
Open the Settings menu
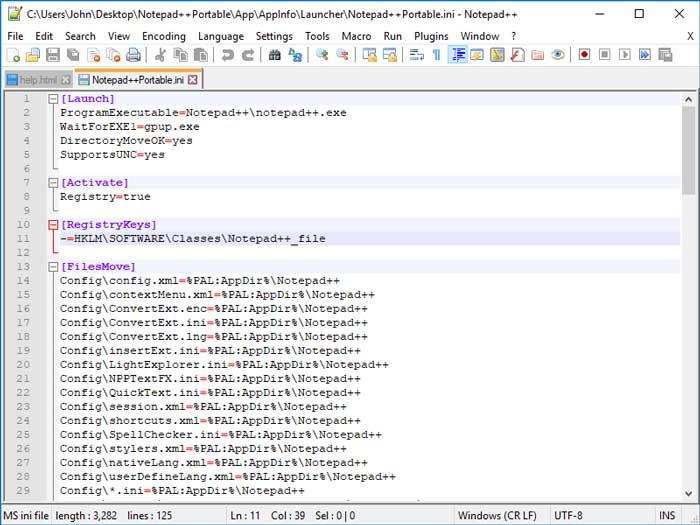274,36
